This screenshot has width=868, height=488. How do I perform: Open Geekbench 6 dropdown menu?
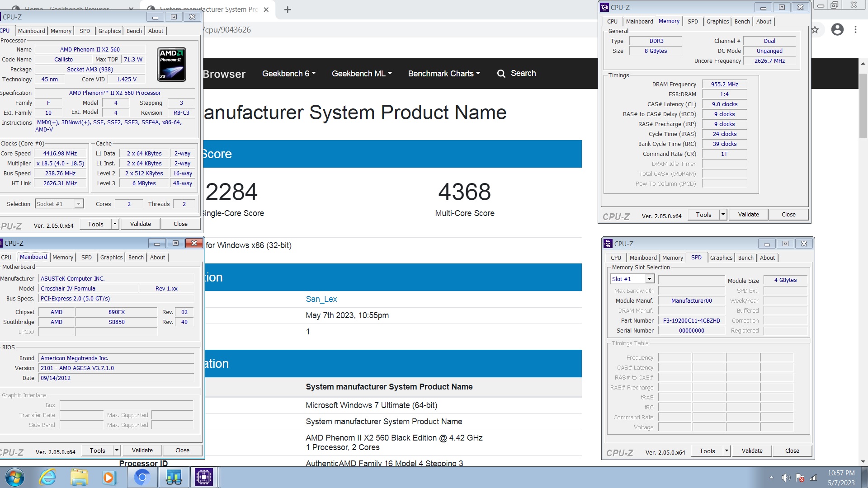tap(289, 74)
